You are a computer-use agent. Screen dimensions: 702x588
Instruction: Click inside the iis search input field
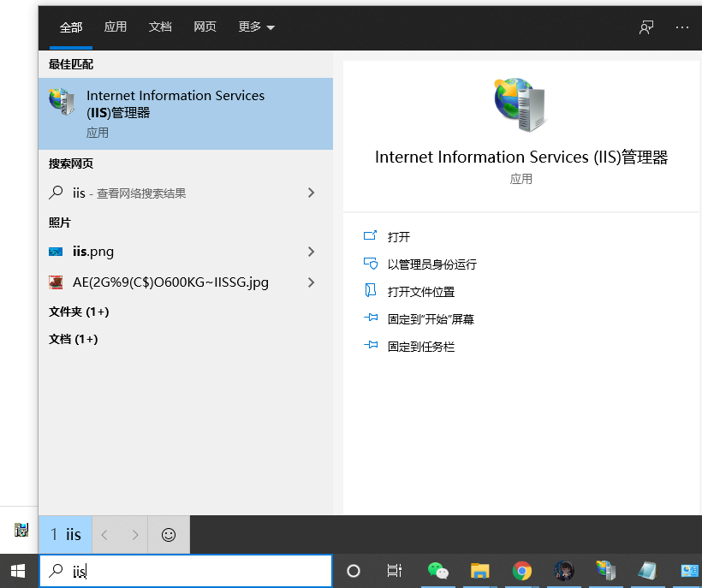tap(171, 570)
